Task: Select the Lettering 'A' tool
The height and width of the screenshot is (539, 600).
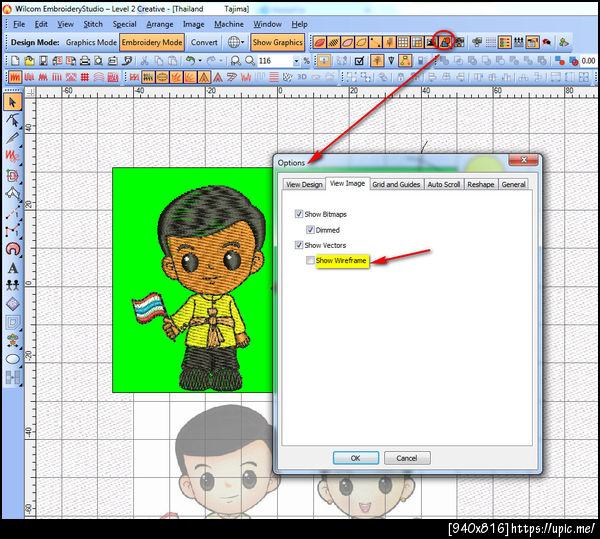Action: click(x=12, y=268)
